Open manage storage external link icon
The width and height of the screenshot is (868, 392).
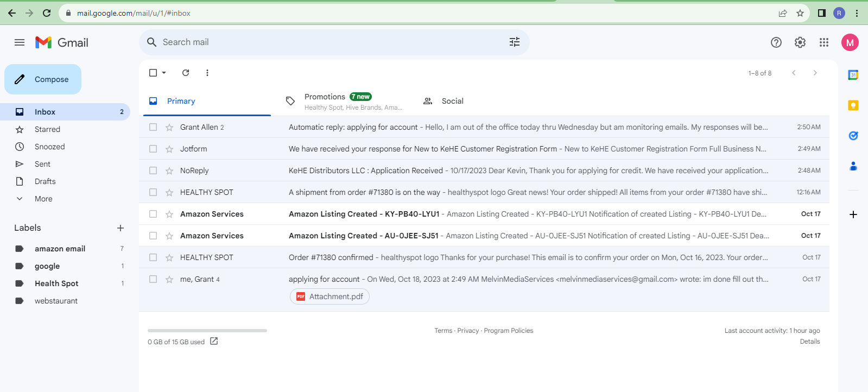click(x=214, y=341)
